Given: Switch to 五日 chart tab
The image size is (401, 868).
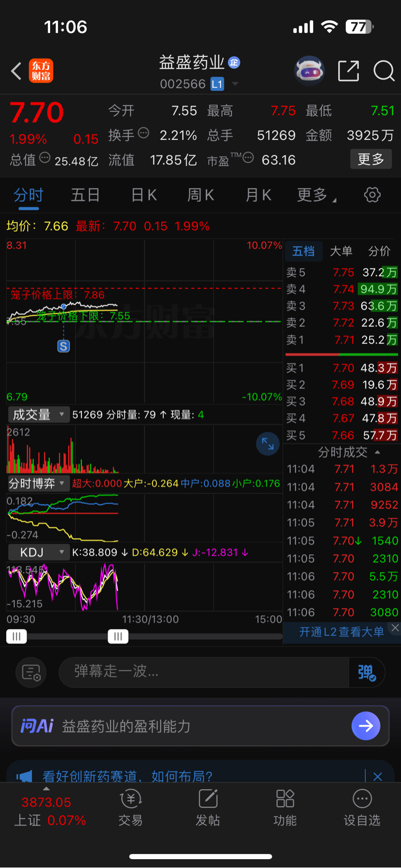Looking at the screenshot, I should coord(86,195).
